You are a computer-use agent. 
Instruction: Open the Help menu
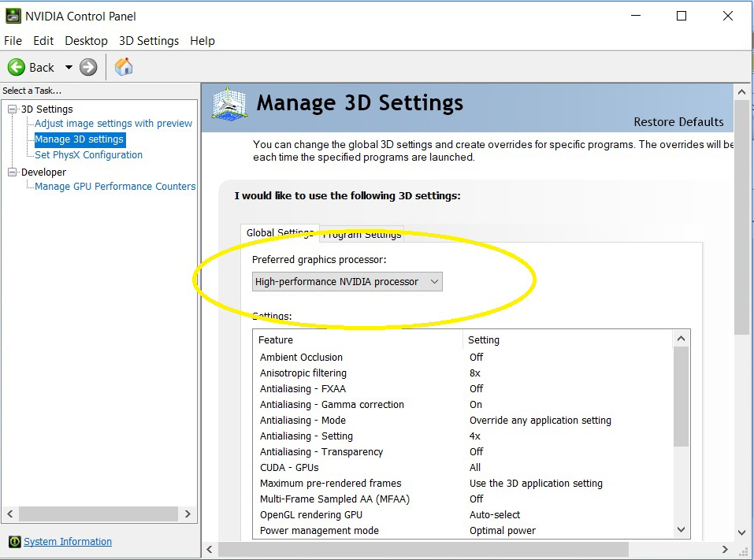[202, 41]
